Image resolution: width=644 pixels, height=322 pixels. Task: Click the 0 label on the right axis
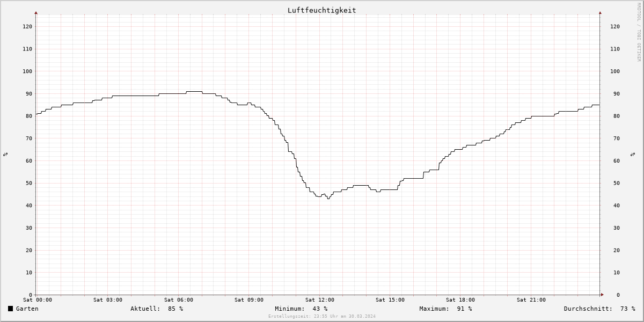pyautogui.click(x=618, y=295)
